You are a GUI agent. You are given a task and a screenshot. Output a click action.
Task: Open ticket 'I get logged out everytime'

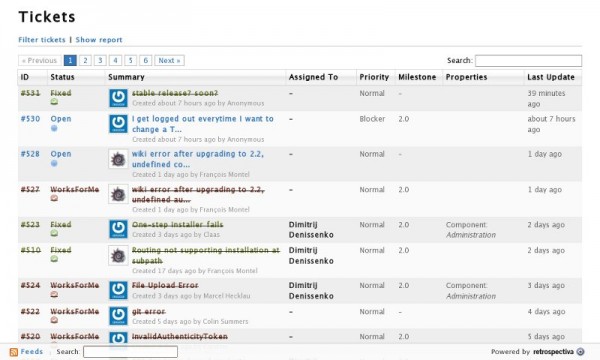pyautogui.click(x=203, y=124)
